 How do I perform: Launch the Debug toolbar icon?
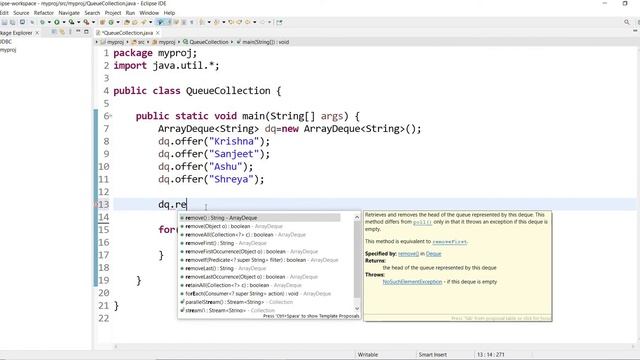click(x=42, y=22)
